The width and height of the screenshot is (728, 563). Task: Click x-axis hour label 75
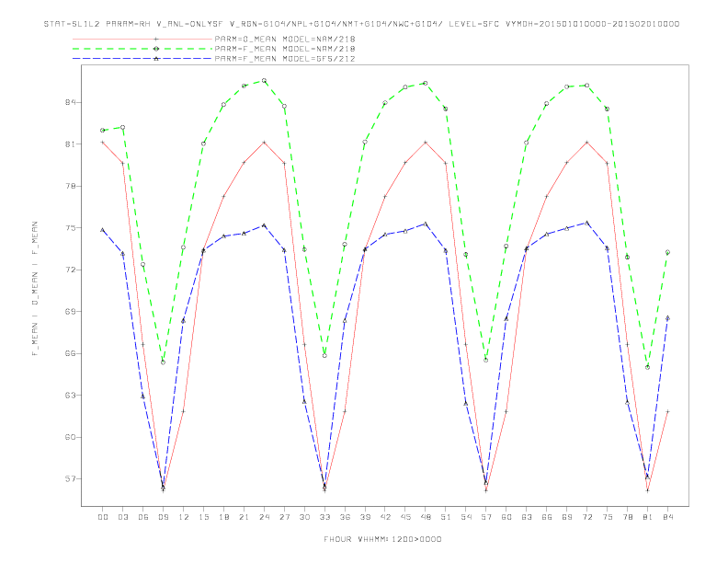[x=608, y=517]
